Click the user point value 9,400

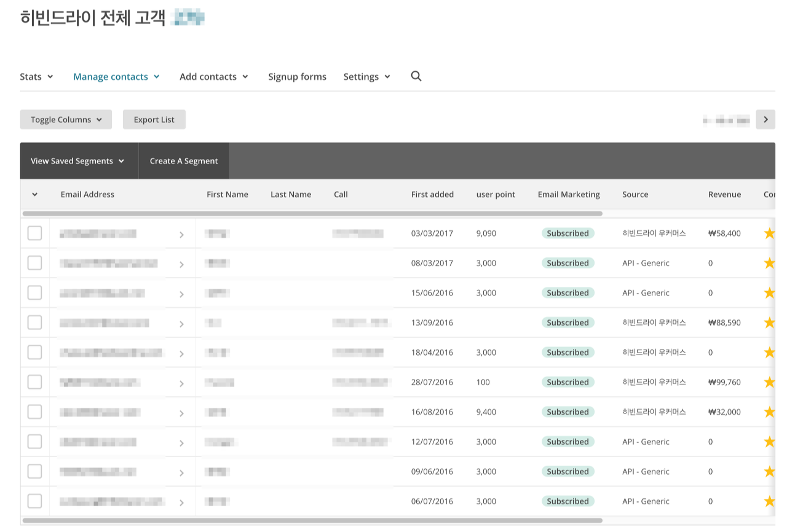tap(486, 412)
